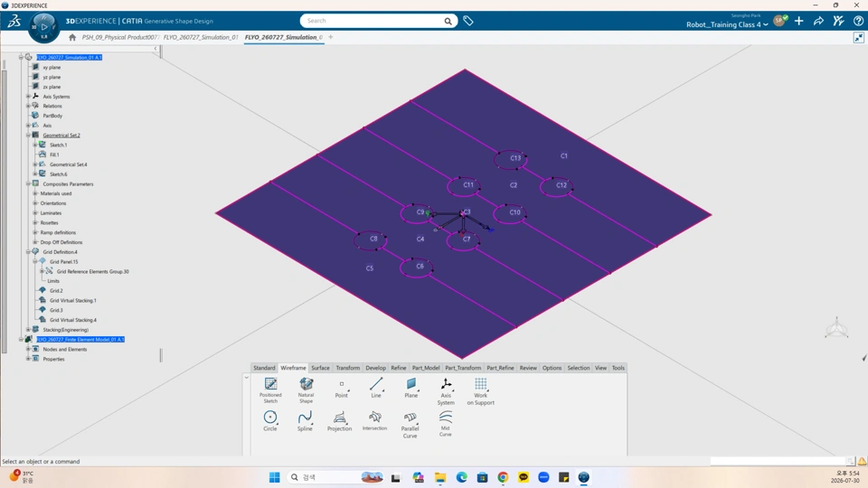Select the Plane tool

410,388
